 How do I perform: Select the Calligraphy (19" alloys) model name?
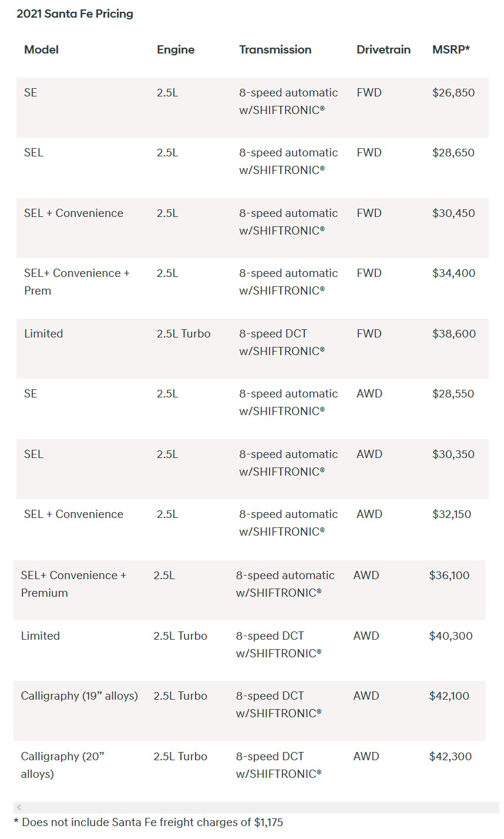coord(79,696)
